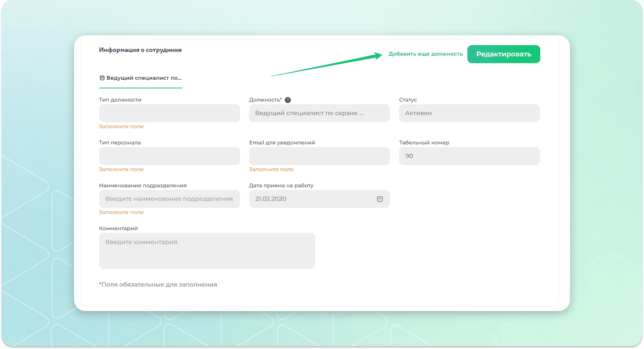The width and height of the screenshot is (644, 349).
Task: Click the date value 21.02.2020
Action: coord(271,199)
